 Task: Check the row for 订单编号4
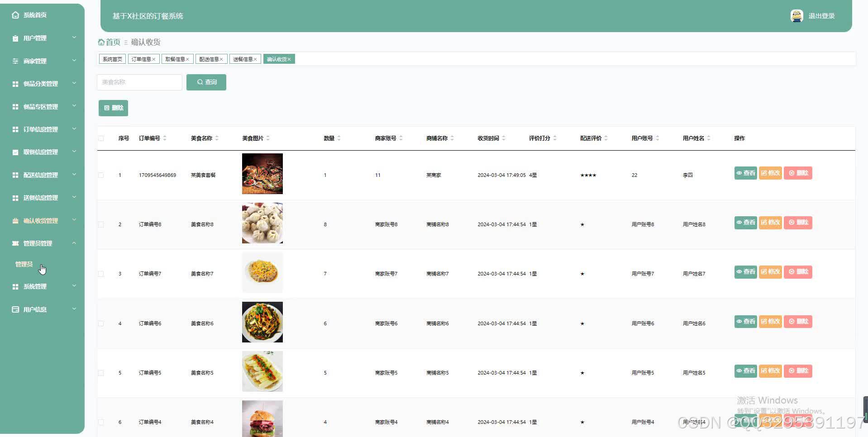pyautogui.click(x=101, y=422)
